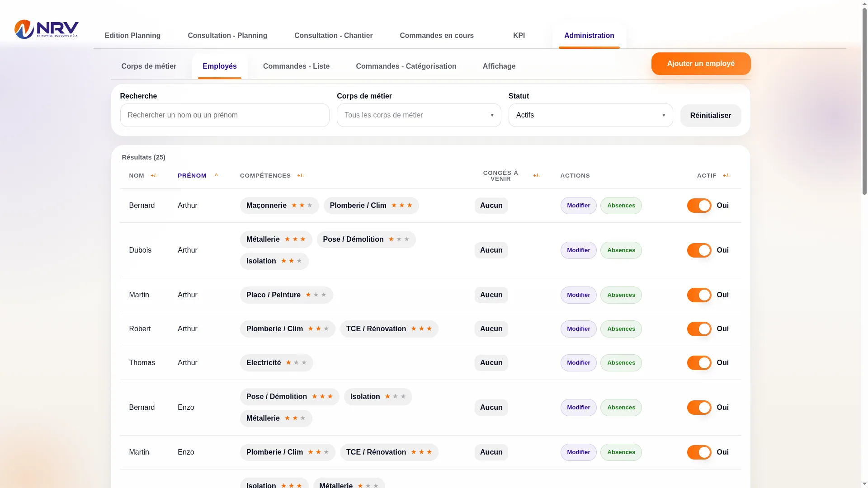Open Absences for Thomas Arthur
This screenshot has width=868, height=488.
tap(621, 363)
